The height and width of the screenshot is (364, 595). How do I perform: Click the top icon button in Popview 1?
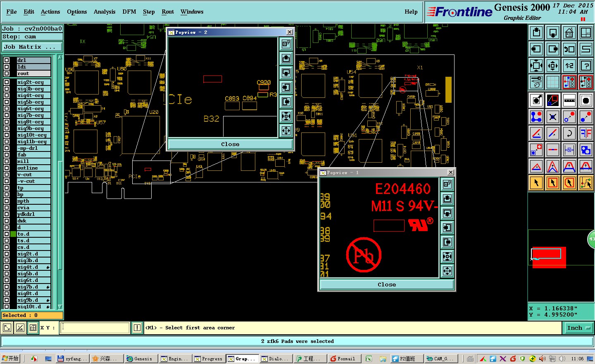click(447, 184)
